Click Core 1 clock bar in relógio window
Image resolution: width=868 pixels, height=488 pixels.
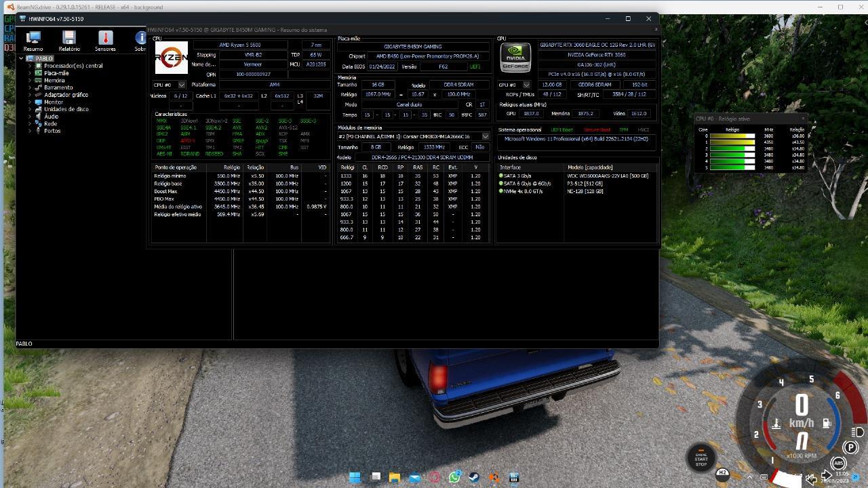click(x=732, y=142)
